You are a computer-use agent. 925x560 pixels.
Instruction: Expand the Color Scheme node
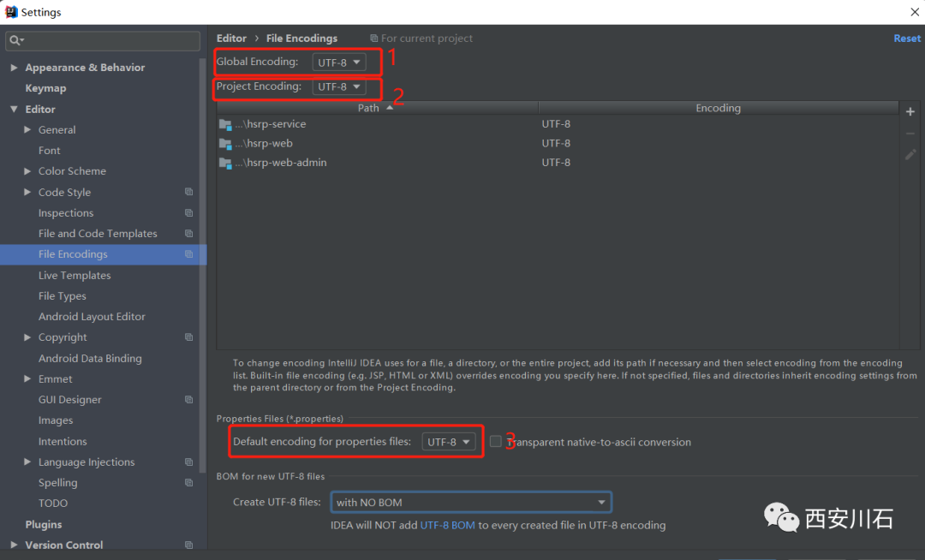pyautogui.click(x=27, y=171)
